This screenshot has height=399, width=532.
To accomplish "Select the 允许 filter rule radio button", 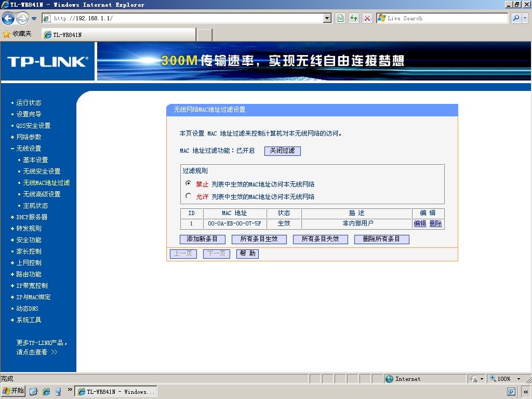I will point(188,196).
